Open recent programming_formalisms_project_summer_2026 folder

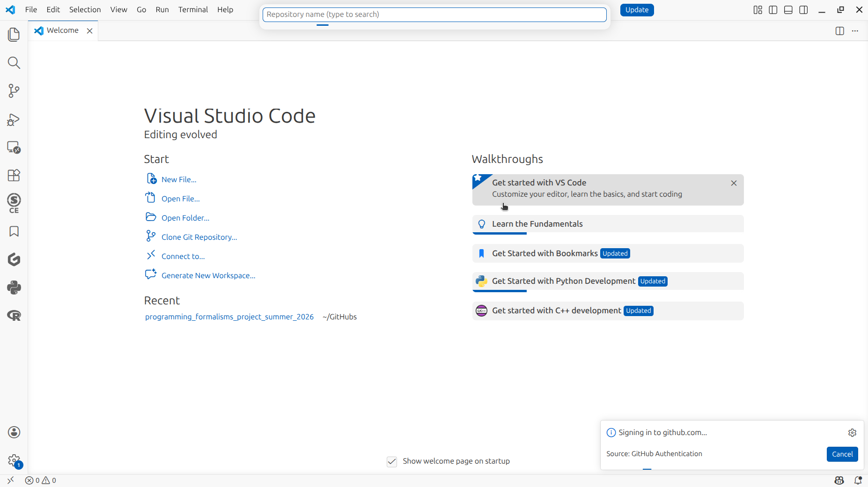coord(229,317)
